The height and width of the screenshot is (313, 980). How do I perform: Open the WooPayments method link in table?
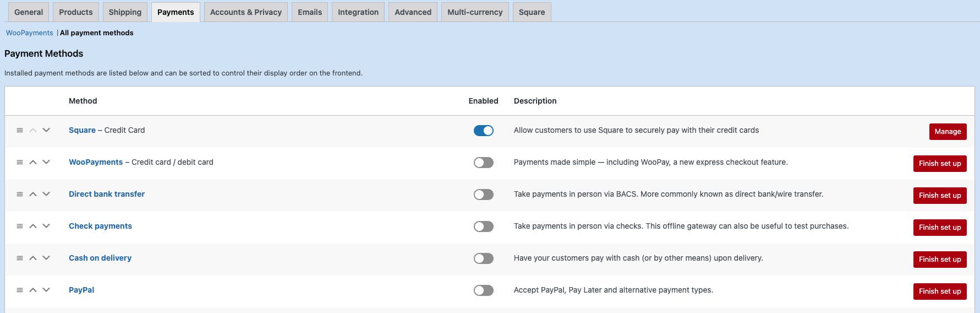coord(96,162)
